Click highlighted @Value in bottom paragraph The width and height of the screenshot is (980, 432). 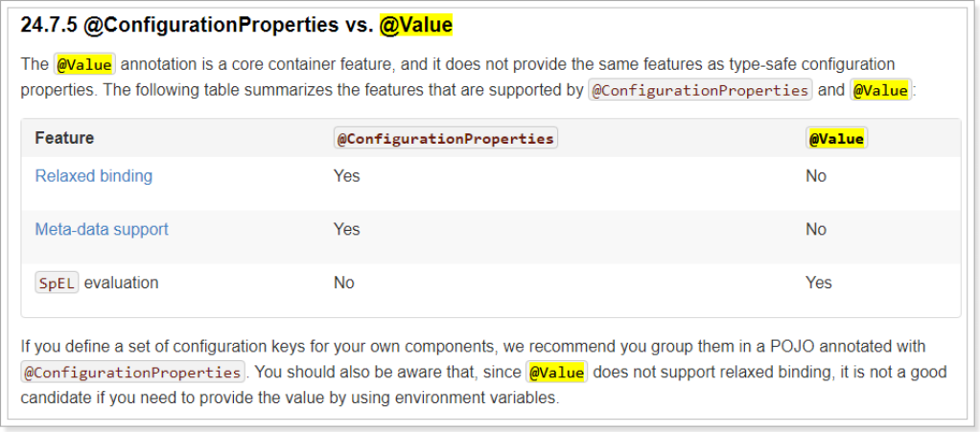(x=557, y=373)
